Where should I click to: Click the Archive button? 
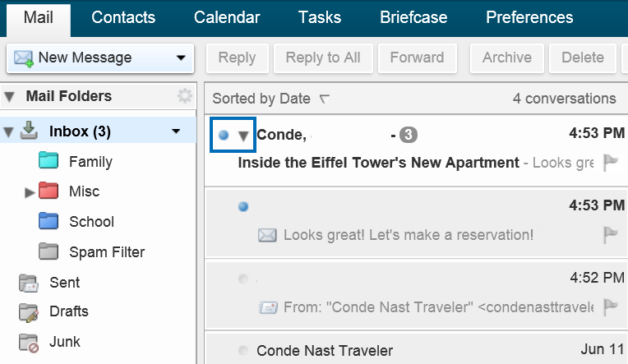pos(507,58)
